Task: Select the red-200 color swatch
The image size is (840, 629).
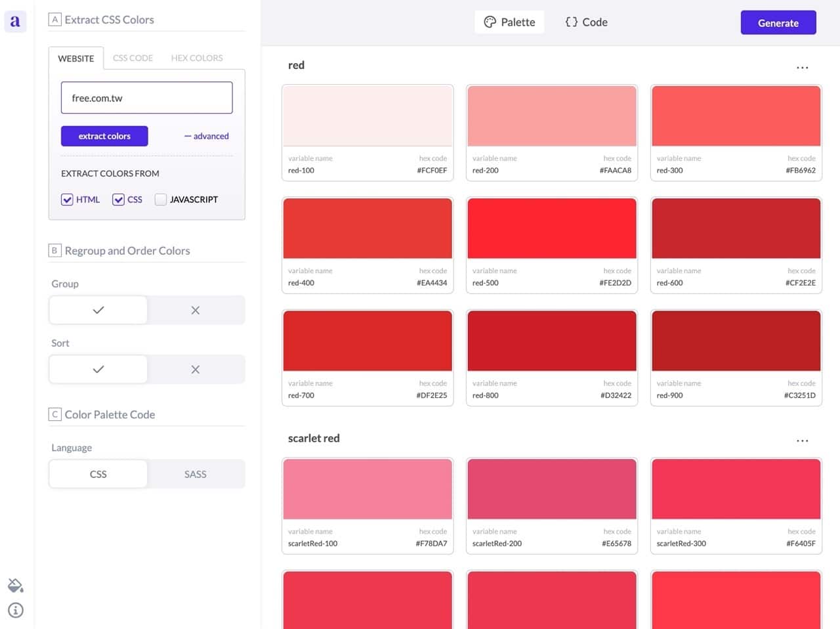Action: [x=552, y=116]
